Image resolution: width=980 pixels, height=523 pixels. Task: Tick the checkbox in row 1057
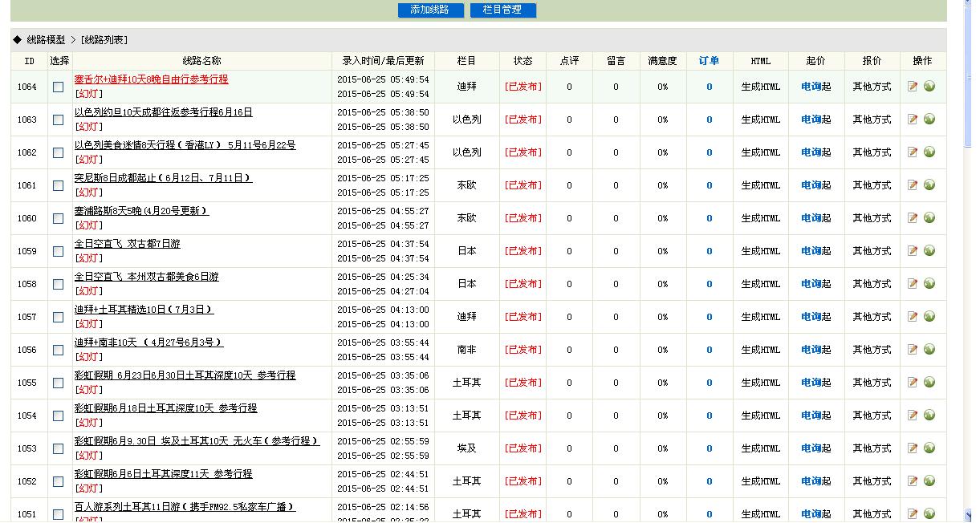click(58, 317)
